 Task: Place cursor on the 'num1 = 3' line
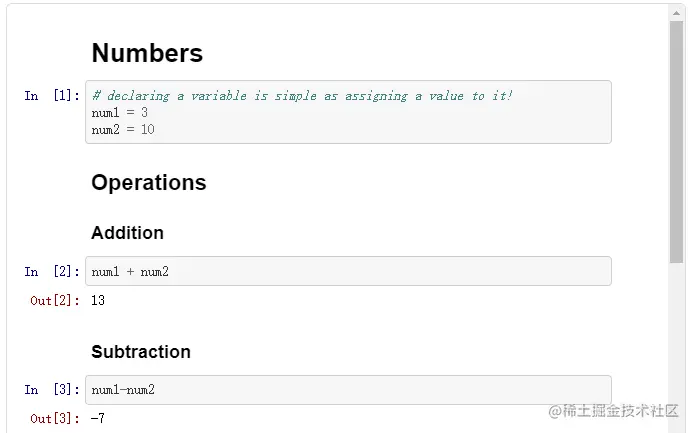point(120,113)
